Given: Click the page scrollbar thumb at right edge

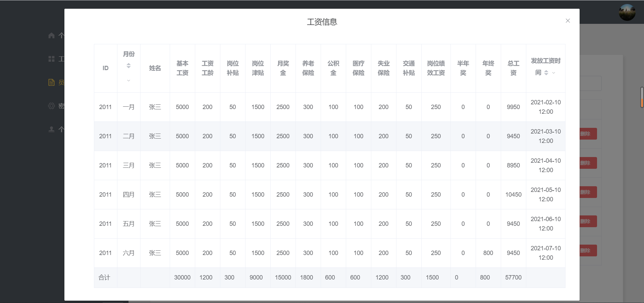Looking at the screenshot, I should 642,97.
